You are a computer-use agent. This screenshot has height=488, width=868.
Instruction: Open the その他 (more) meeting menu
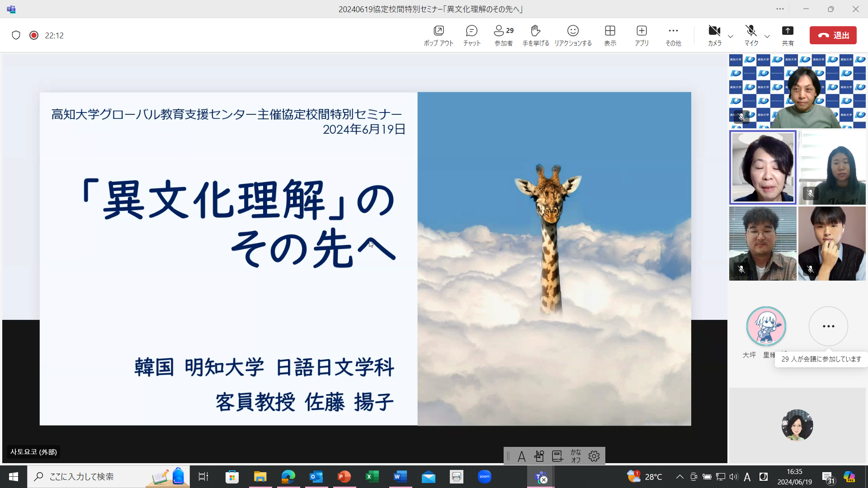click(x=673, y=35)
